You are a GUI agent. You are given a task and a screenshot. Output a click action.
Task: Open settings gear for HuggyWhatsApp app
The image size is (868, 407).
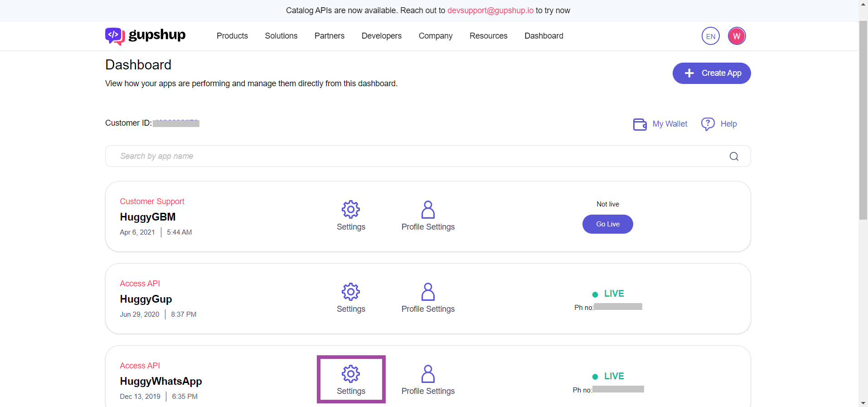tap(351, 374)
